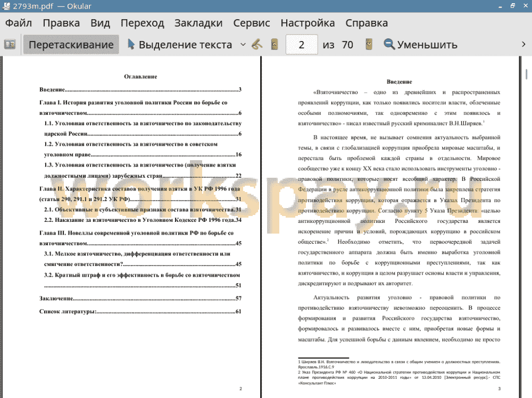The image size is (532, 398).
Task: Minimize the Okular window
Action: 500,6
